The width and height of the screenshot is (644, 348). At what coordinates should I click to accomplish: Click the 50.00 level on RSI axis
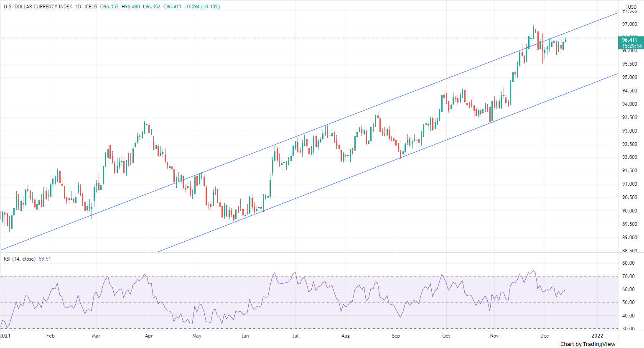pos(629,302)
